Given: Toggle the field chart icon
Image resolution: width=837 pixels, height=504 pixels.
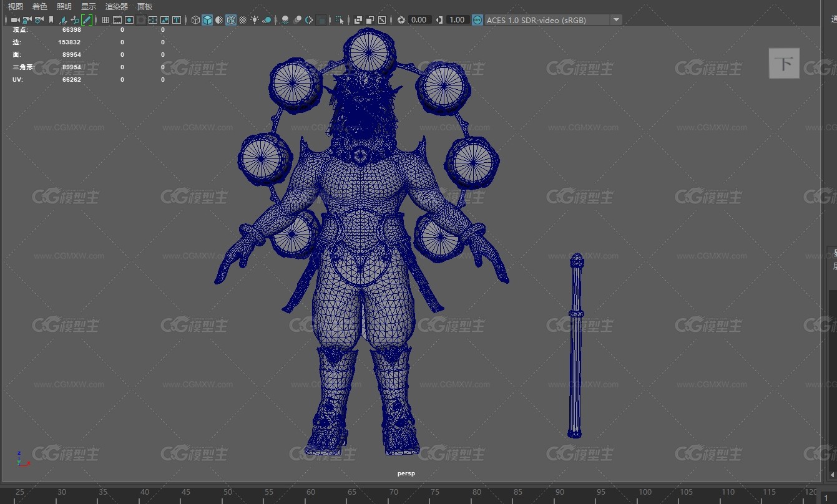Looking at the screenshot, I should (x=153, y=20).
